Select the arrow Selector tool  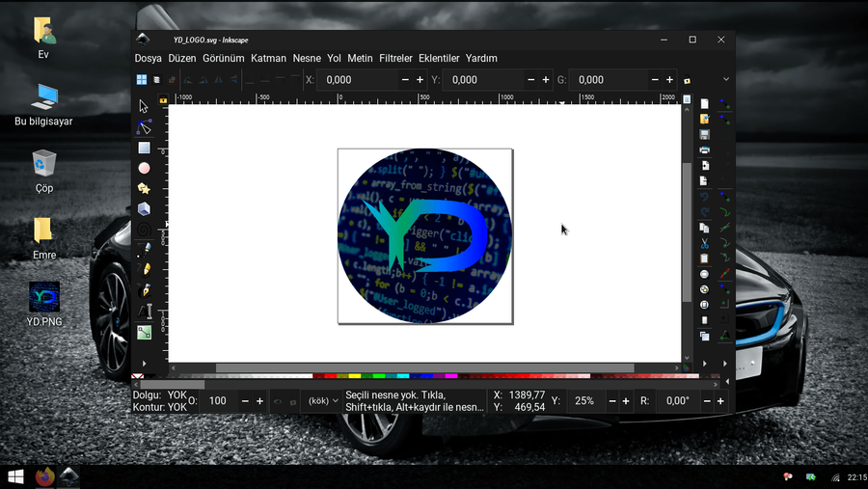pyautogui.click(x=144, y=106)
